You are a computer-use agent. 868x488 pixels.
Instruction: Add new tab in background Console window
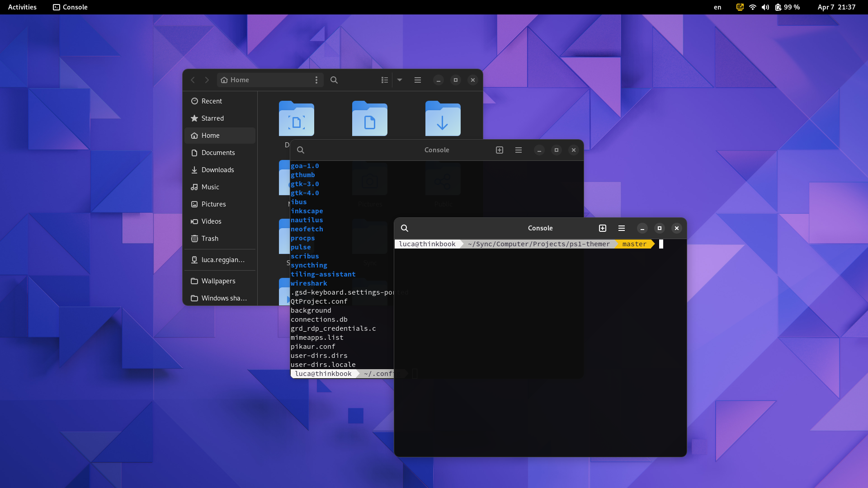(500, 150)
